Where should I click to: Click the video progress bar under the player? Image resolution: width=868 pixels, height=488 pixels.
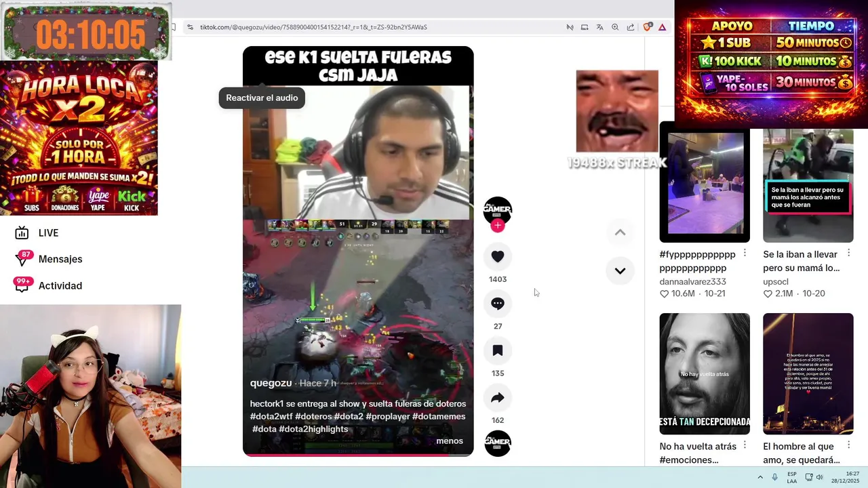pos(358,455)
